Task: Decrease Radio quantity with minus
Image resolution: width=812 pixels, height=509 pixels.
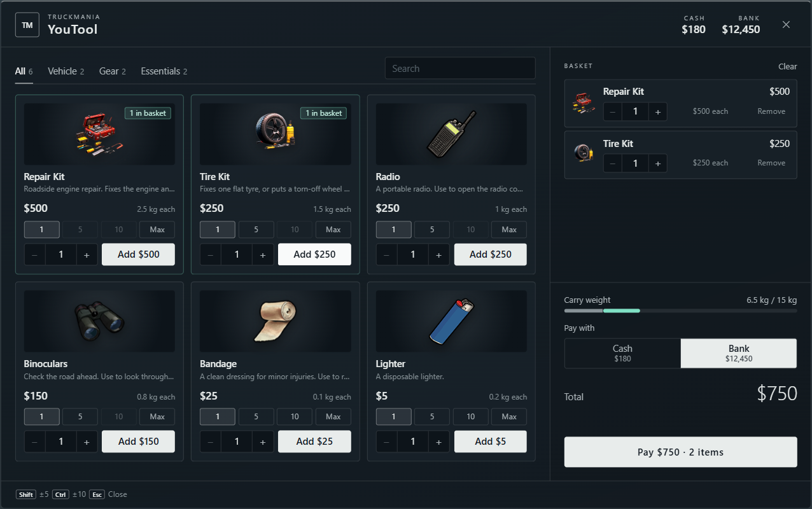Action: (x=386, y=254)
